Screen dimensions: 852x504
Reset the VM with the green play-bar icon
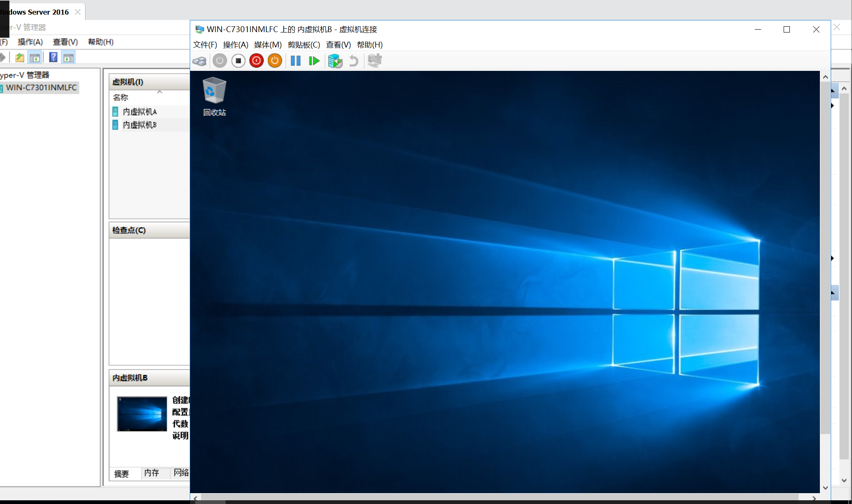coord(314,61)
